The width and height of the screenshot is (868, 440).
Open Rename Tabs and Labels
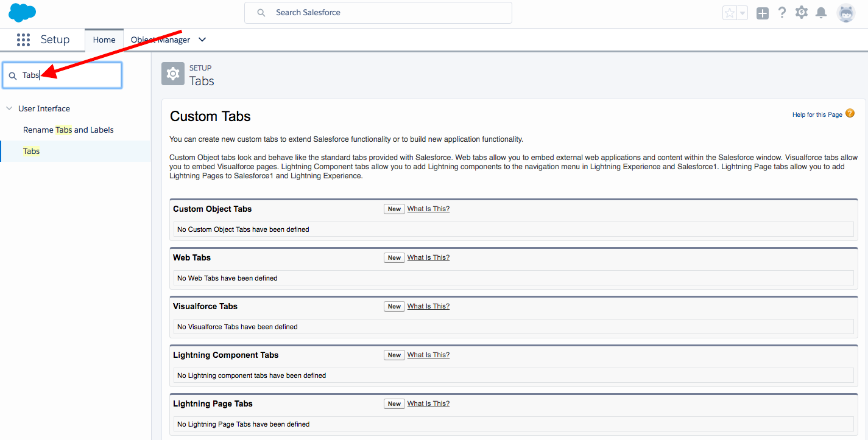(x=68, y=130)
